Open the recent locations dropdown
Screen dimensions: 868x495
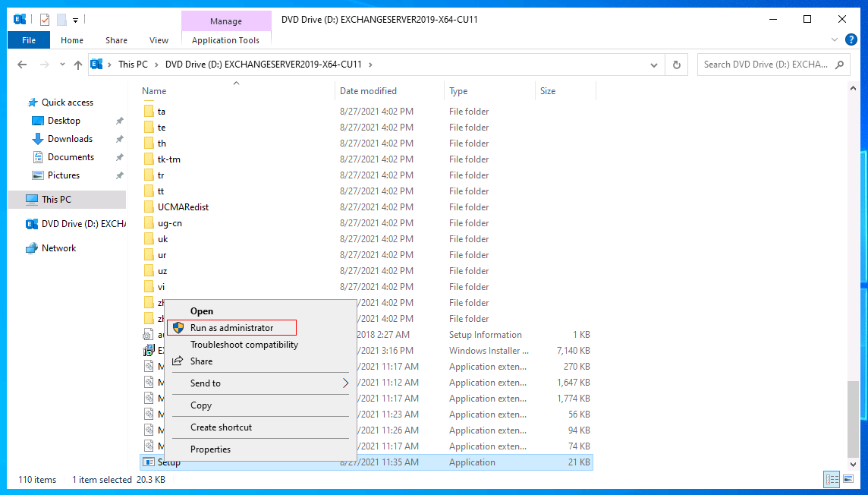click(x=62, y=65)
